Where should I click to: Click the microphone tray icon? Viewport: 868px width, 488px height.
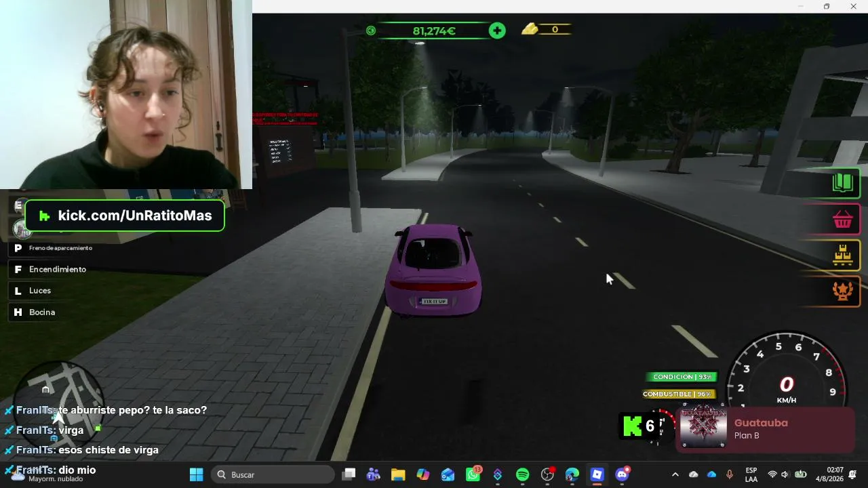(x=730, y=474)
